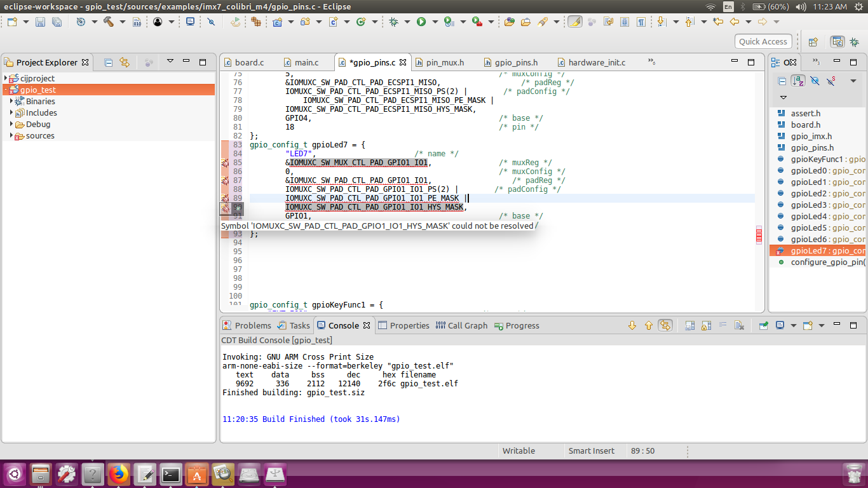Toggle Mark Occurrences highlighter
This screenshot has width=868, height=488.
574,22
